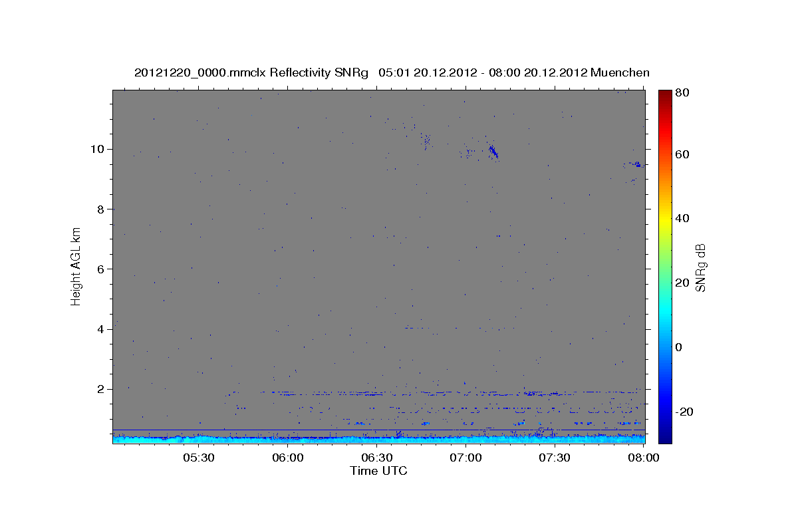
Task: Click the colorbar value -20
Action: coord(686,412)
